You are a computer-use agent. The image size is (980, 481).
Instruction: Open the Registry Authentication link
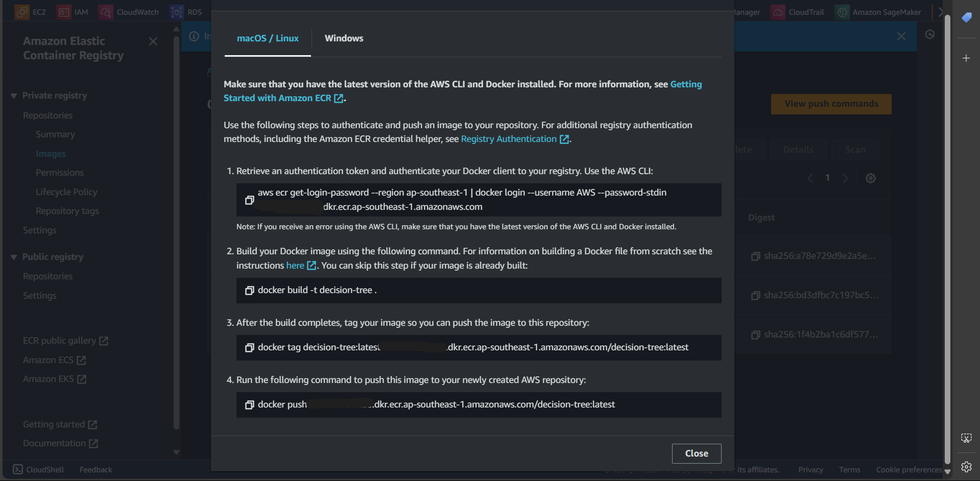pyautogui.click(x=509, y=139)
